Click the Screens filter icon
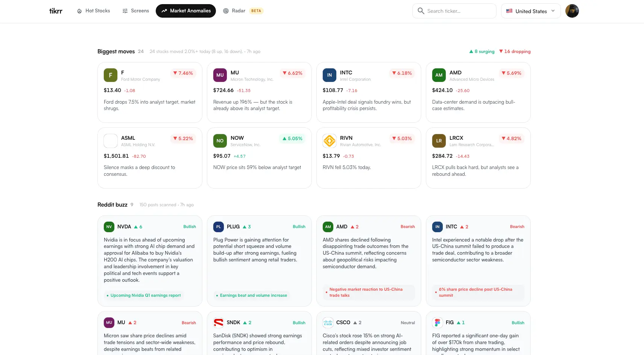The width and height of the screenshot is (644, 355). pos(125,11)
